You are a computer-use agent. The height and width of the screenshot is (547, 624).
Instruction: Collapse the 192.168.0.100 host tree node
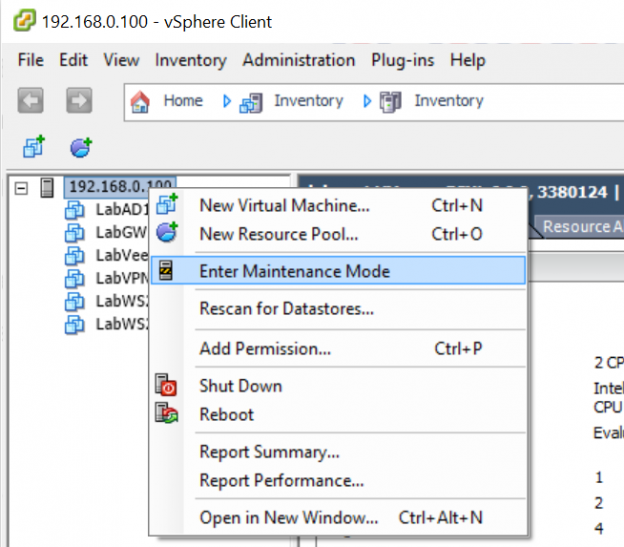pyautogui.click(x=21, y=188)
